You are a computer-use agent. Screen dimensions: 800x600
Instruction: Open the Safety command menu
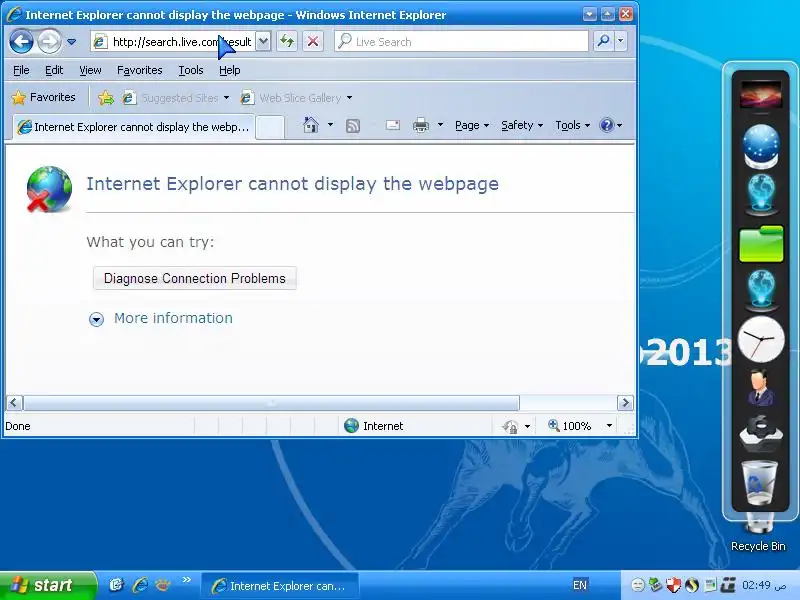[522, 125]
